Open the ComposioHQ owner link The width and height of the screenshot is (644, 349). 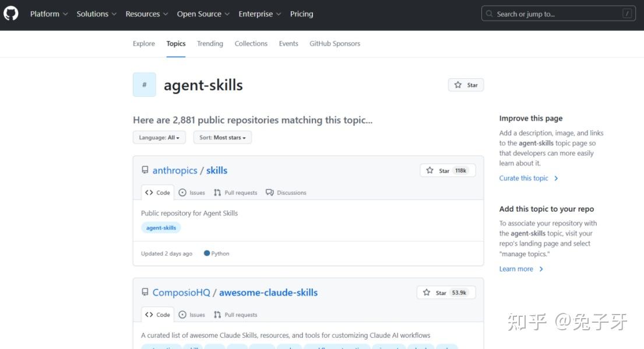tap(181, 292)
